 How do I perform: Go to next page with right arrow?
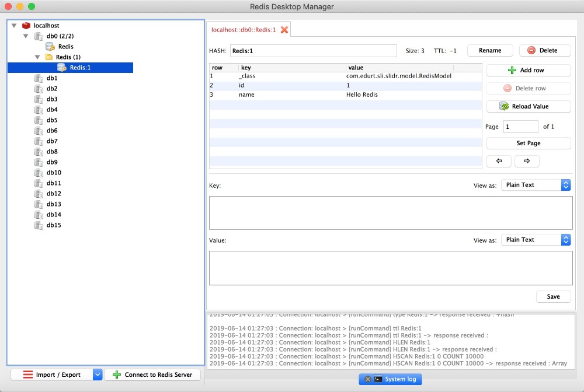pos(527,161)
